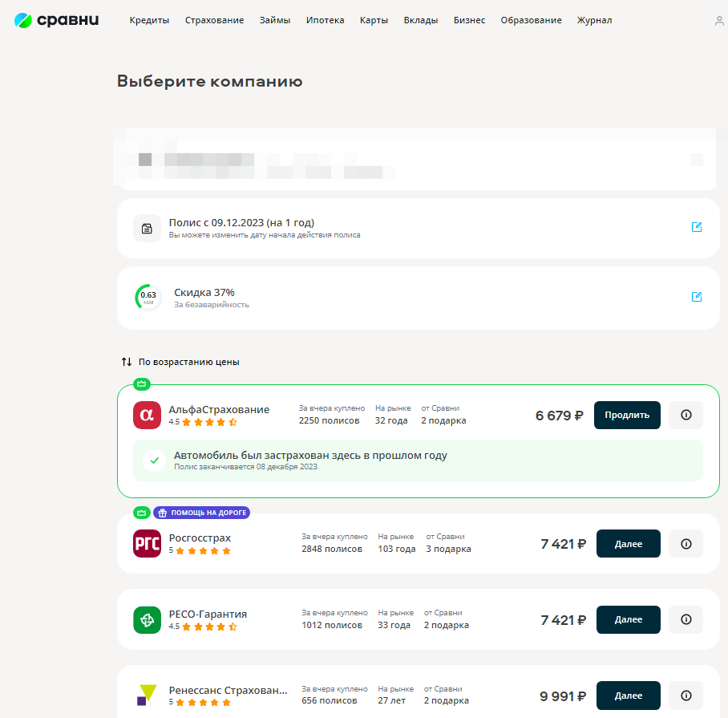Viewport: 728px width, 718px height.
Task: Click Далее for Росгосстрах
Action: (x=628, y=543)
